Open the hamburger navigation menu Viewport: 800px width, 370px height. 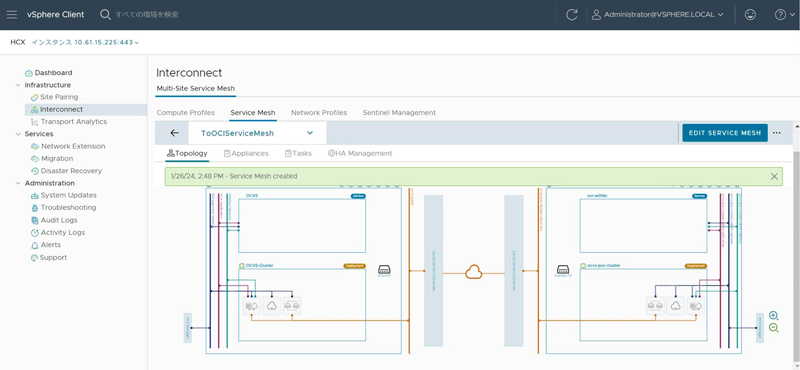point(12,14)
